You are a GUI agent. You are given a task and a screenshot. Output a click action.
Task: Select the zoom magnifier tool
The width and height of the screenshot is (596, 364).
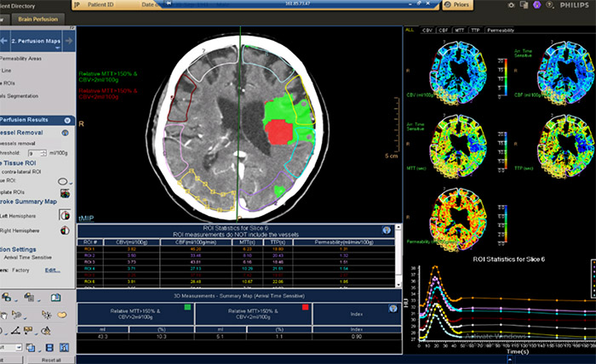pyautogui.click(x=16, y=315)
